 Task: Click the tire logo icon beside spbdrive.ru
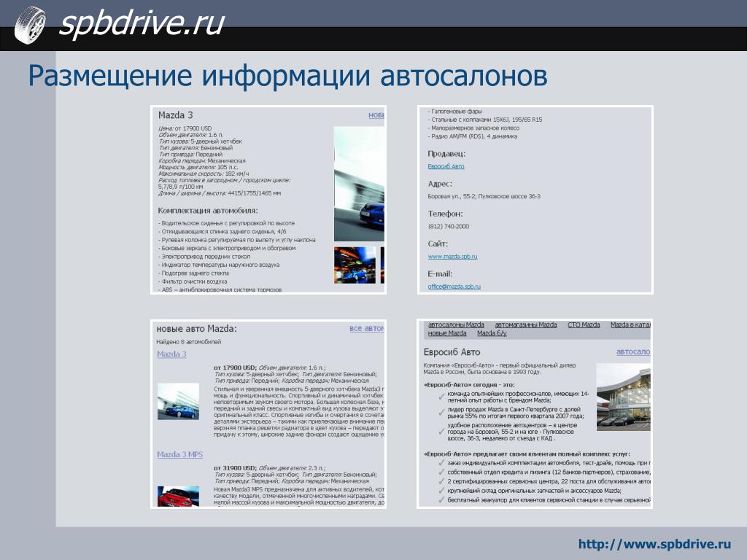click(30, 25)
